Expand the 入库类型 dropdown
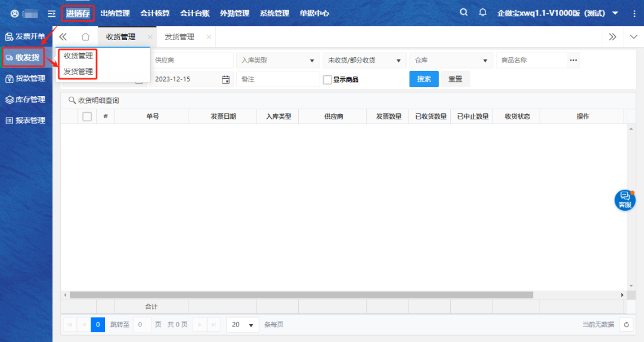644x342 pixels. coord(277,60)
